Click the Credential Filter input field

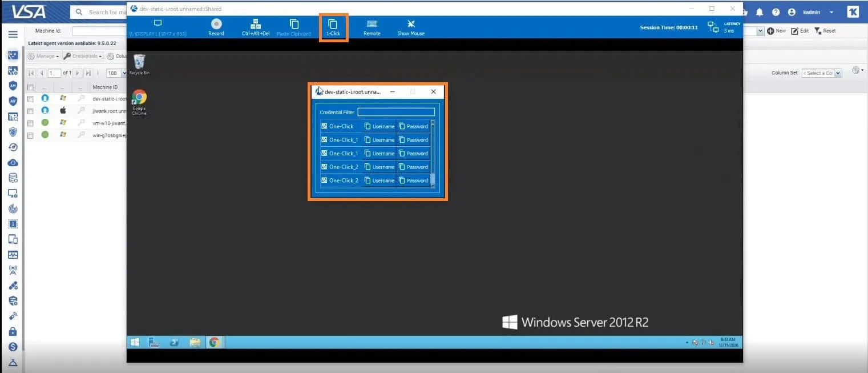(x=395, y=113)
